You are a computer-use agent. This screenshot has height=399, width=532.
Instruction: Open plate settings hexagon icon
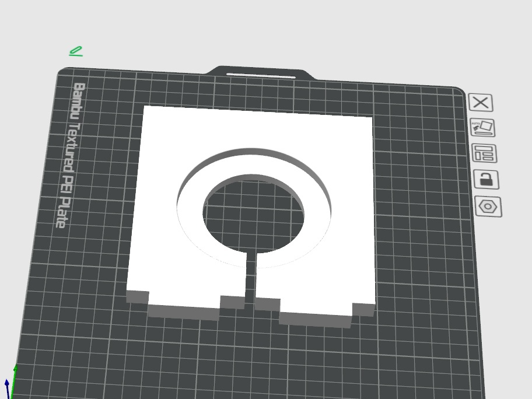click(488, 206)
